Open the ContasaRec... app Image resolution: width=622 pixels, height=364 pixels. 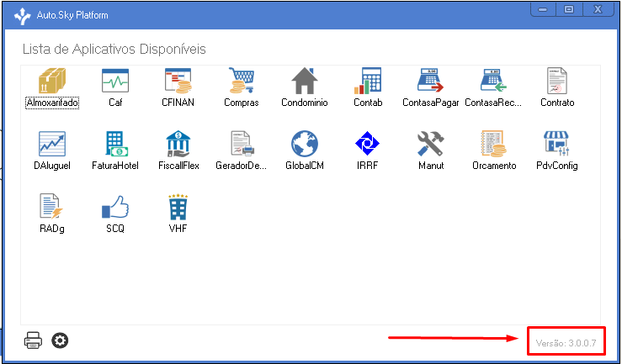coord(493,81)
